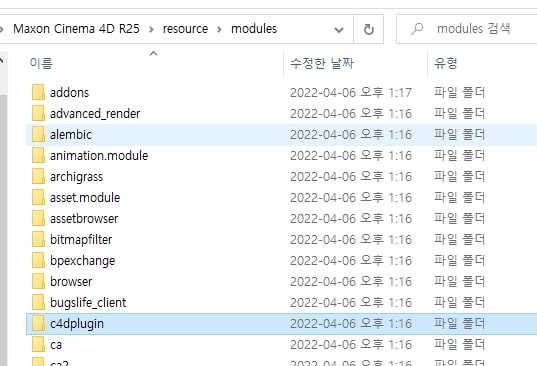Sort by 유형 column header

pos(446,63)
